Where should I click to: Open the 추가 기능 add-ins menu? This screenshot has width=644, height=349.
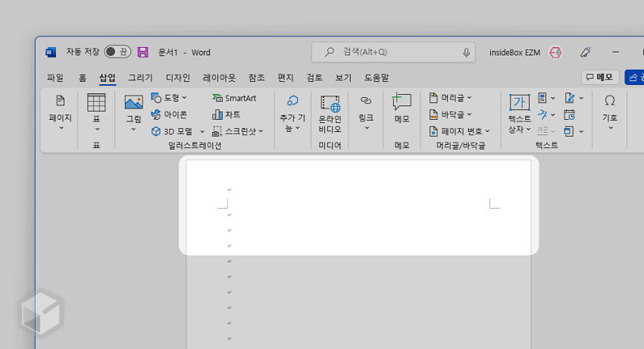(x=292, y=113)
